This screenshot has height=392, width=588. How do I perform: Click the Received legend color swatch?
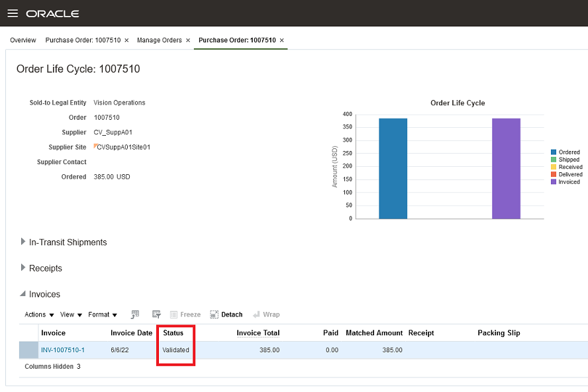554,167
